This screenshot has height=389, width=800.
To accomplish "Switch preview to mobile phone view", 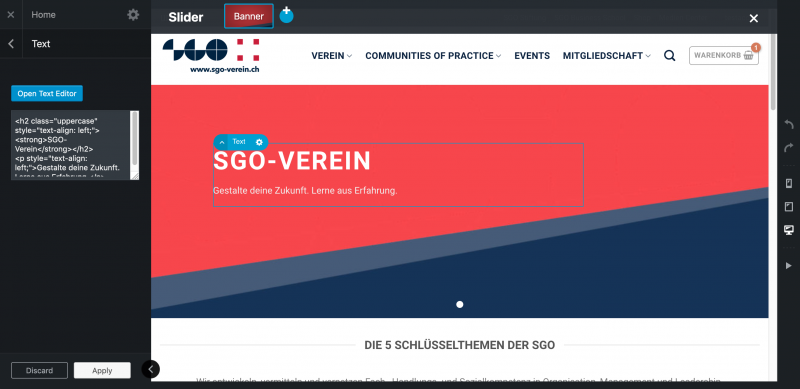I will tap(788, 183).
